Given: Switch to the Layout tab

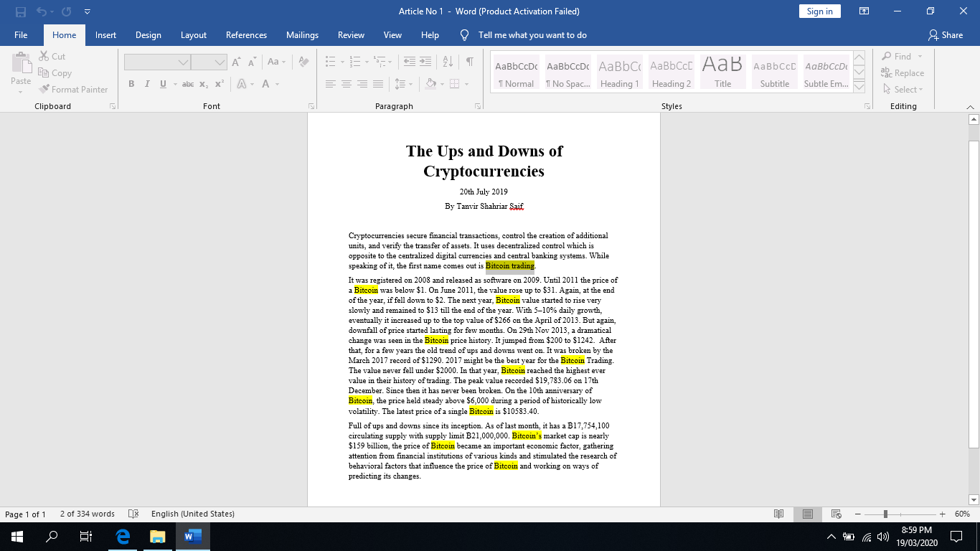Looking at the screenshot, I should (193, 35).
